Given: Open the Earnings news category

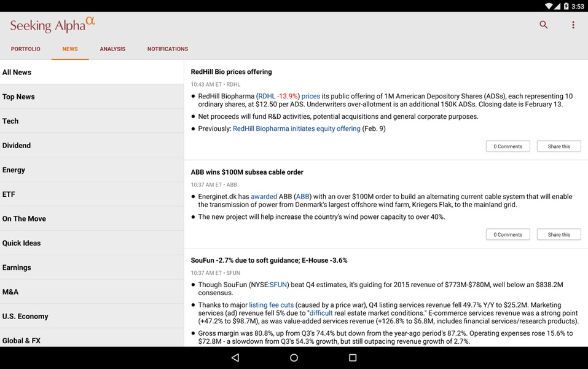Looking at the screenshot, I should click(x=92, y=268).
